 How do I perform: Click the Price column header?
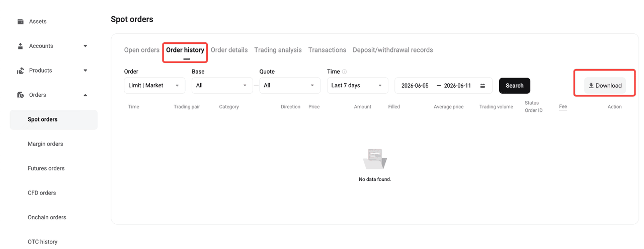pyautogui.click(x=314, y=107)
